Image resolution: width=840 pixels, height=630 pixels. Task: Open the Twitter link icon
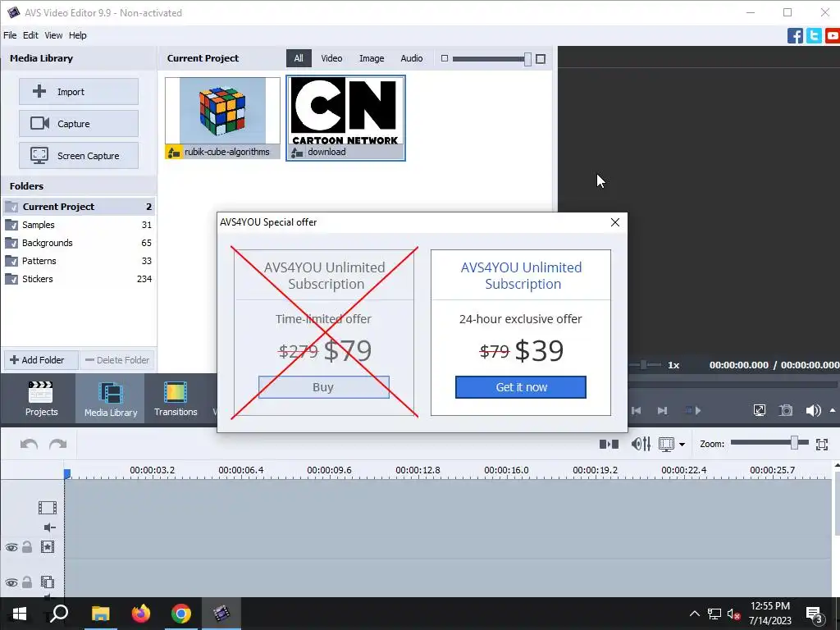814,36
